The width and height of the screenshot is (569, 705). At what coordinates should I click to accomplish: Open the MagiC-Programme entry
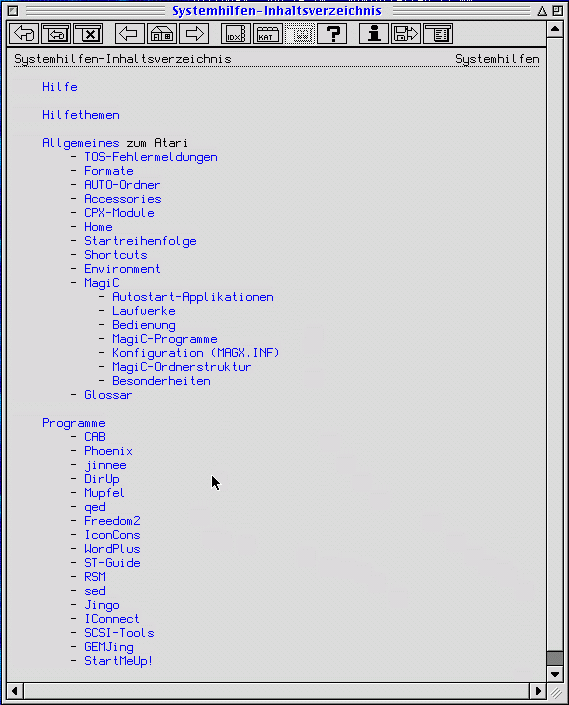point(165,339)
